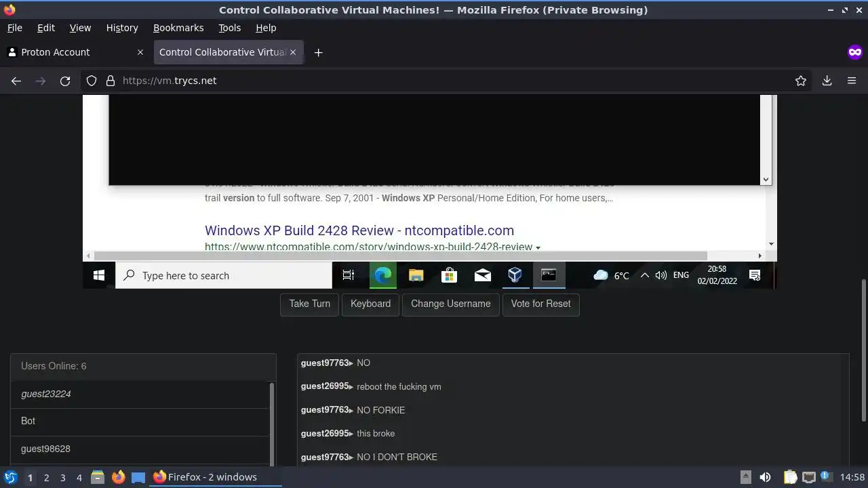Select user guest98628 in the users list
Screen dimensions: 868x488
point(140,449)
